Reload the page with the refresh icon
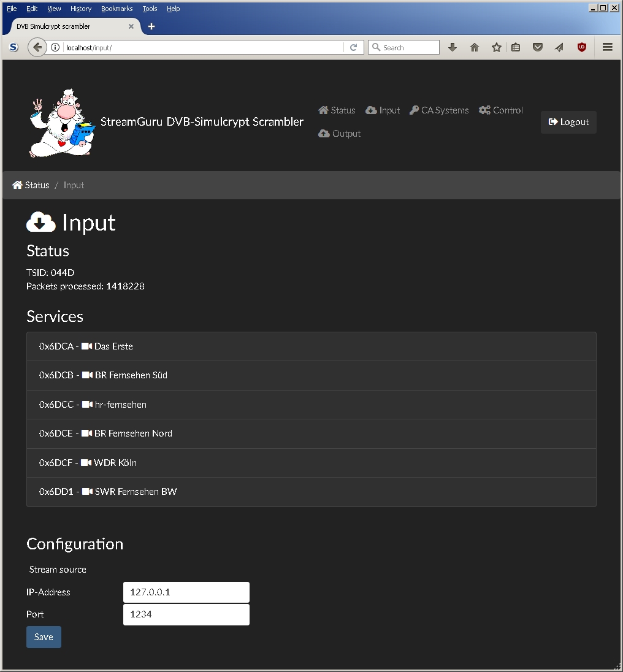This screenshot has height=672, width=623. coord(353,48)
